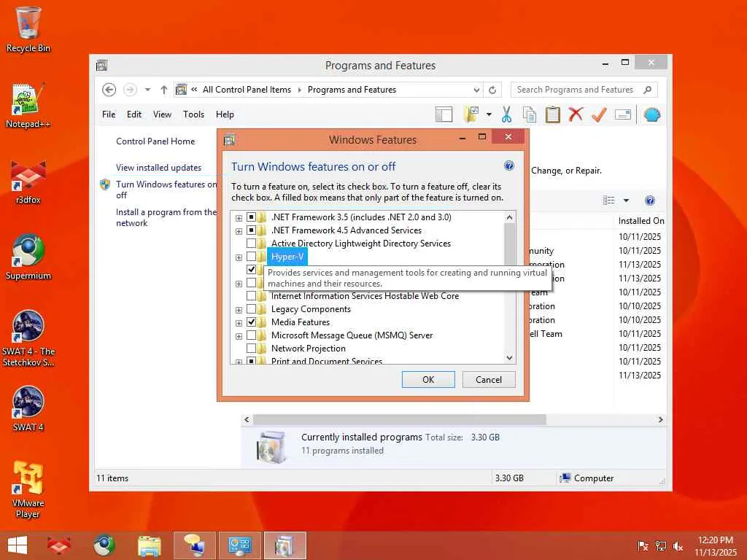747x560 pixels.
Task: Click the Refresh button beside address bar
Action: pyautogui.click(x=492, y=90)
